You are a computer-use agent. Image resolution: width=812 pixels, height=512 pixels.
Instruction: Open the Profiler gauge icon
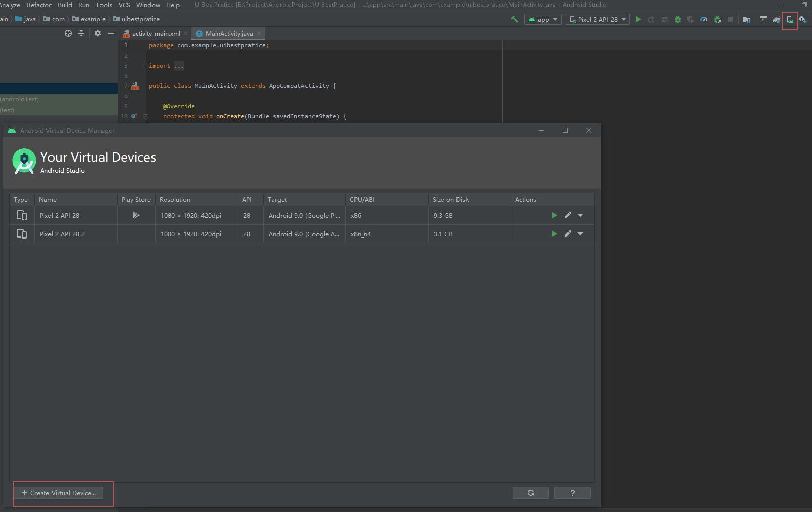pyautogui.click(x=704, y=20)
